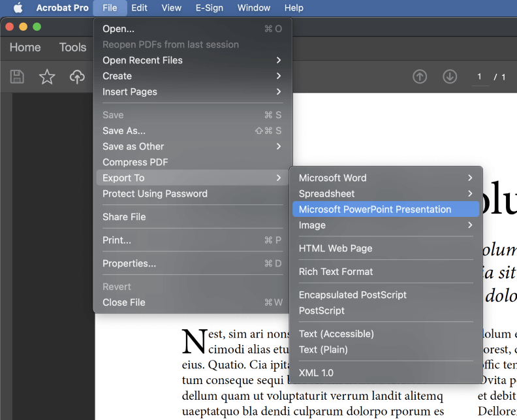Image resolution: width=517 pixels, height=420 pixels.
Task: Expand Microsoft Word export options
Action: (x=385, y=178)
